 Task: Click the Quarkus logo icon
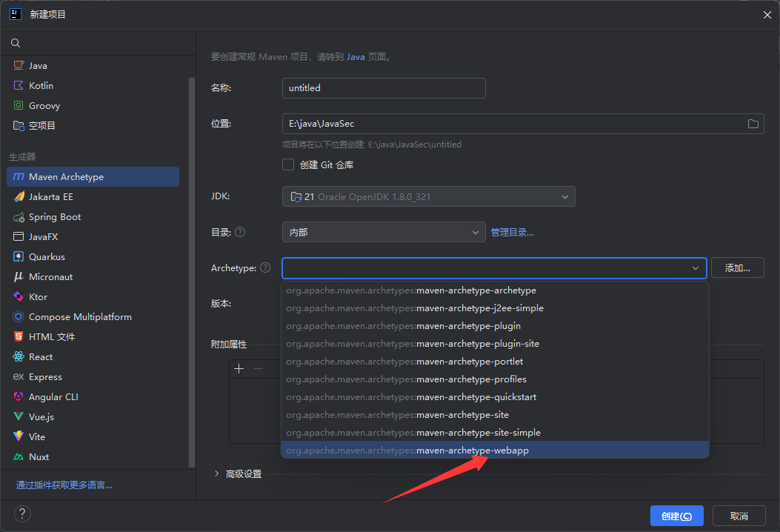(19, 257)
